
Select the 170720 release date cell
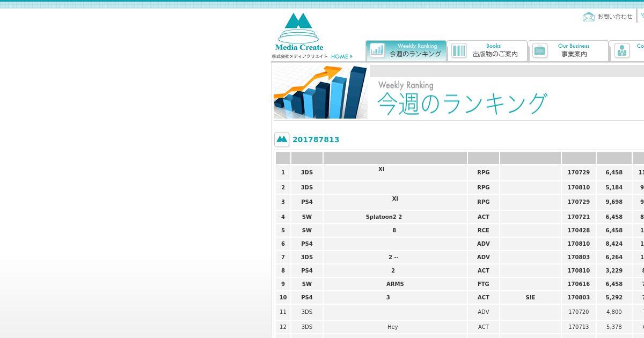click(x=579, y=312)
